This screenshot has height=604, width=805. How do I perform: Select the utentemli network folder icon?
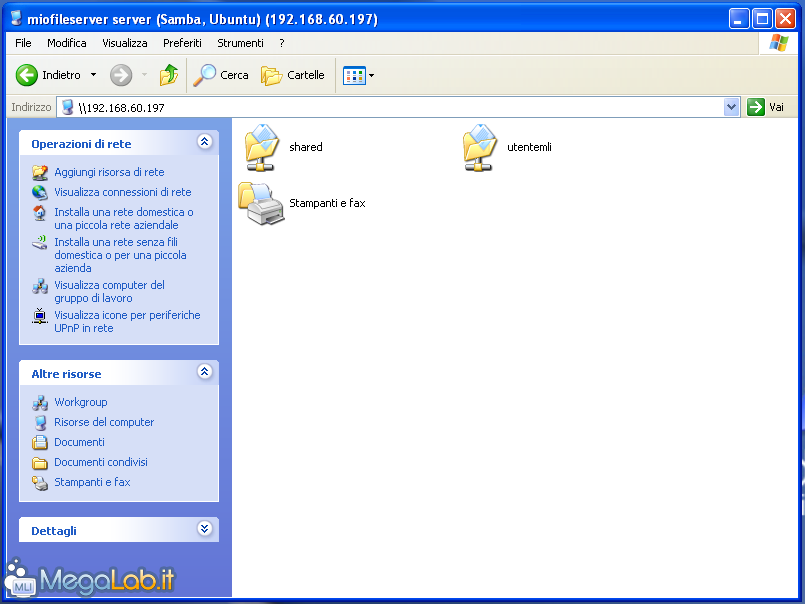tap(480, 147)
